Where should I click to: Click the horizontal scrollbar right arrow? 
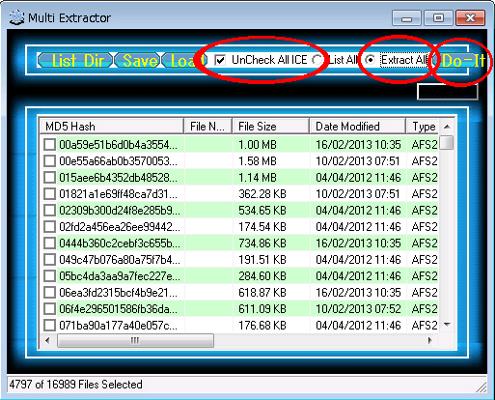tap(430, 341)
